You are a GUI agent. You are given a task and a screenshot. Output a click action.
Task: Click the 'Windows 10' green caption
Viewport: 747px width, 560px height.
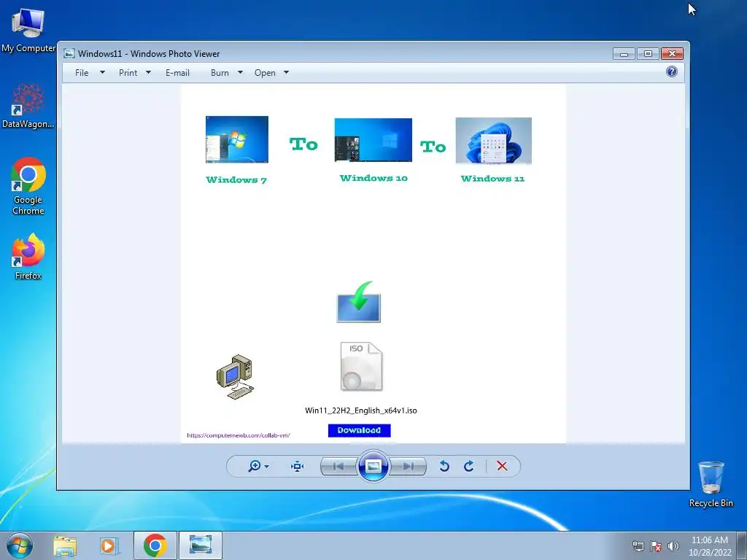[x=373, y=178]
